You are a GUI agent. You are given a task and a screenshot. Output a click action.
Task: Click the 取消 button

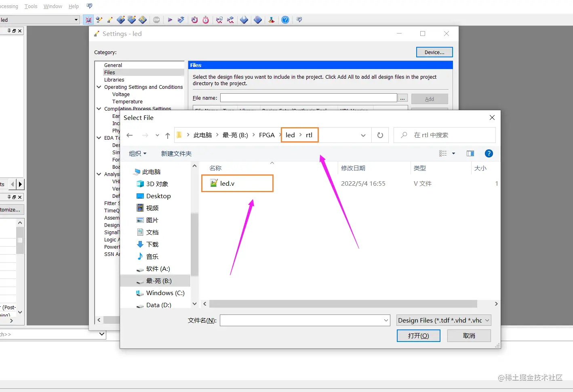pyautogui.click(x=469, y=336)
